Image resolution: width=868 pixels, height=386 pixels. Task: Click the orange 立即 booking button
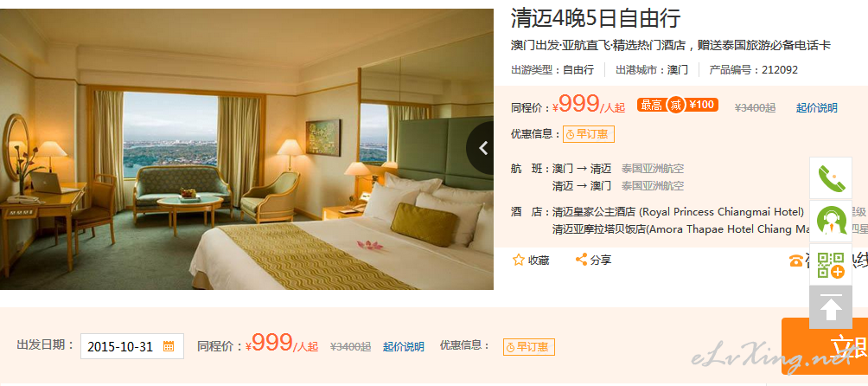point(825,346)
